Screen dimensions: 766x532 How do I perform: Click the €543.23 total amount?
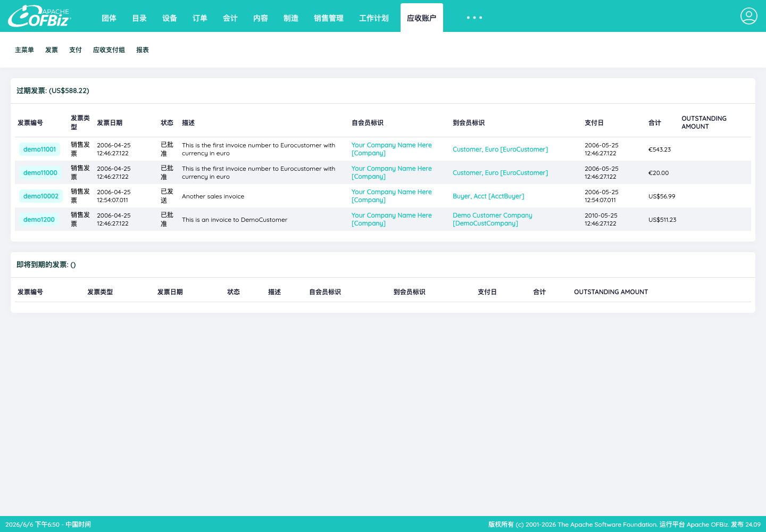coord(660,149)
